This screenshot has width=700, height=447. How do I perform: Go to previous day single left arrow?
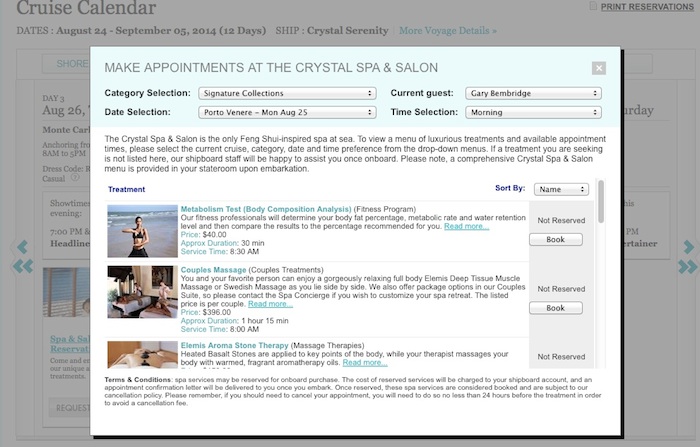pos(22,246)
